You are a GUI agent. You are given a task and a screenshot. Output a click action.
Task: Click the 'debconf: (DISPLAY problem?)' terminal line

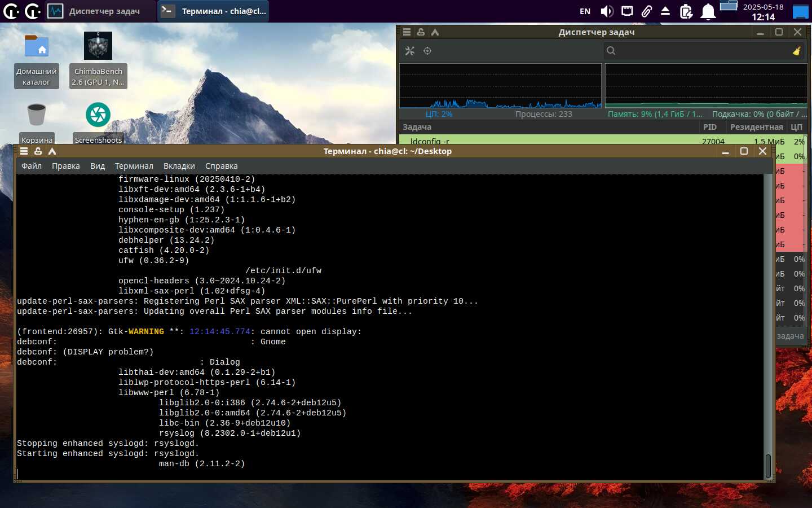[x=85, y=352]
